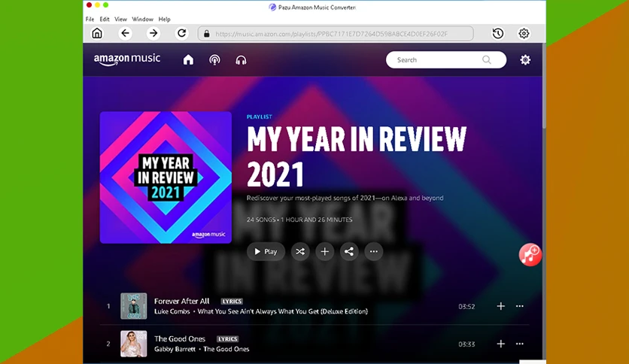Click the Rediscover your most-played songs description
Viewport: 629px width, 364px height.
tap(345, 198)
